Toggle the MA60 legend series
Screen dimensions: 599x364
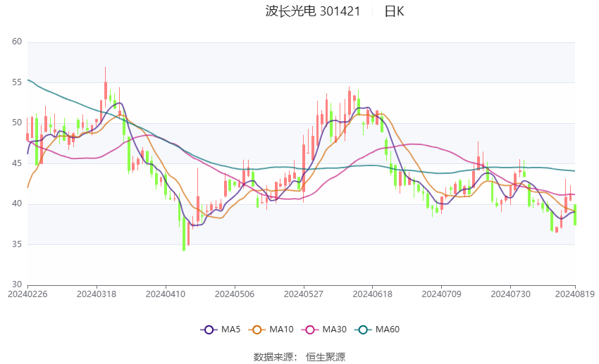tap(377, 330)
